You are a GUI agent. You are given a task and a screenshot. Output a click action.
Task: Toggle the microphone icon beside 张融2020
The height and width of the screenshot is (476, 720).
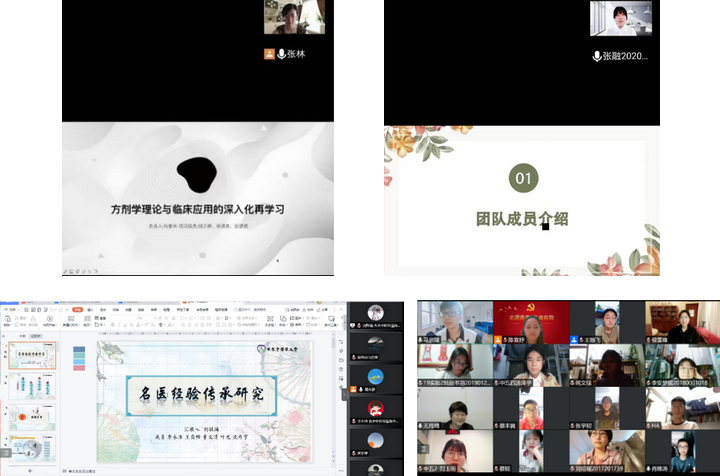(597, 57)
